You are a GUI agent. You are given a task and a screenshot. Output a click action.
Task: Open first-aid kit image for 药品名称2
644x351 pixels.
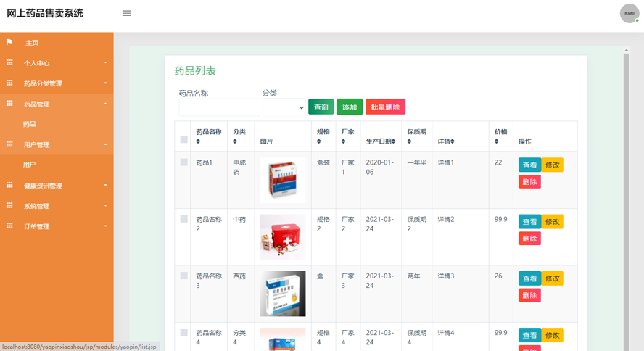283,237
